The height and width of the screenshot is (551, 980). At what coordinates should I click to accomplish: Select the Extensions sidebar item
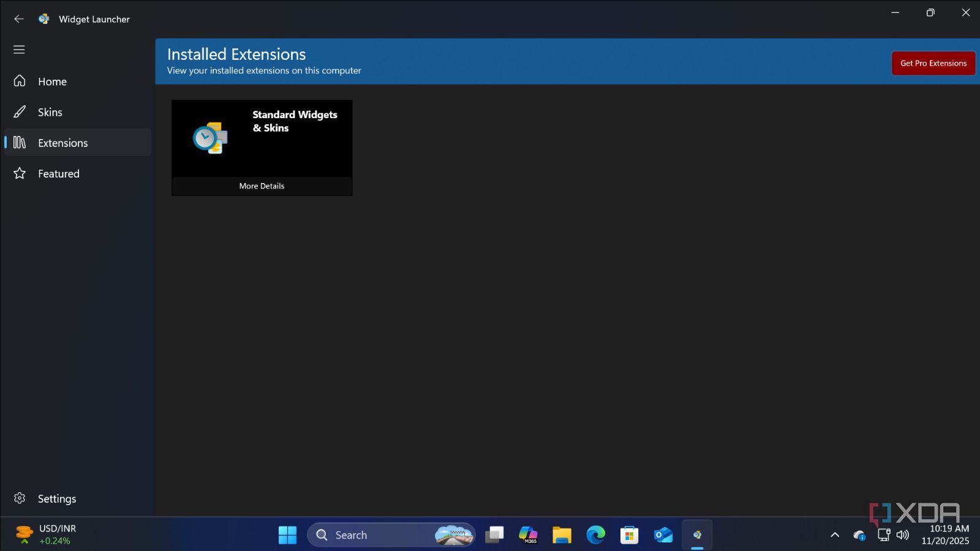62,143
